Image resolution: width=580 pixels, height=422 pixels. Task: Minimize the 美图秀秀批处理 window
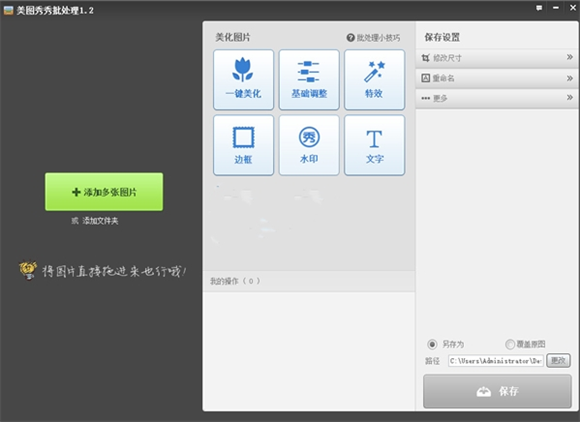tap(556, 8)
